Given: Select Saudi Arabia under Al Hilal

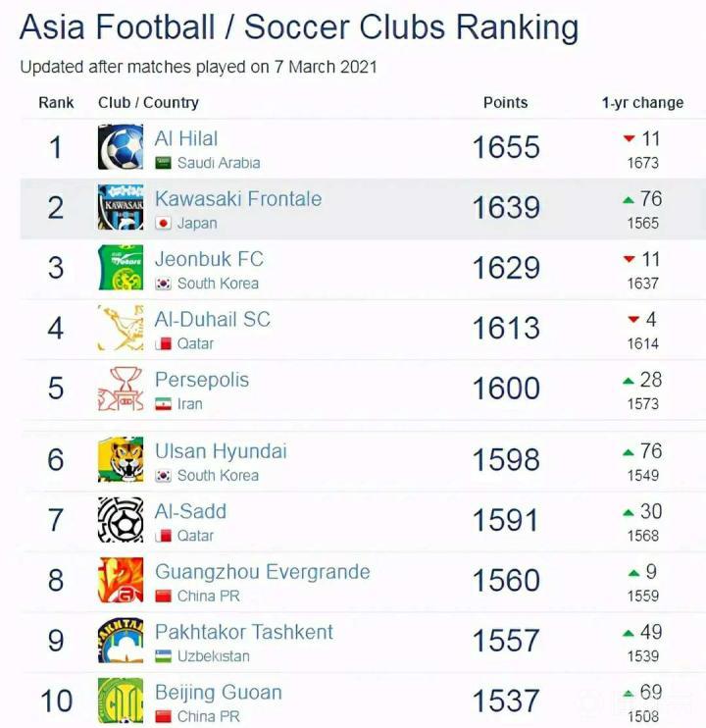Looking at the screenshot, I should click(218, 163).
